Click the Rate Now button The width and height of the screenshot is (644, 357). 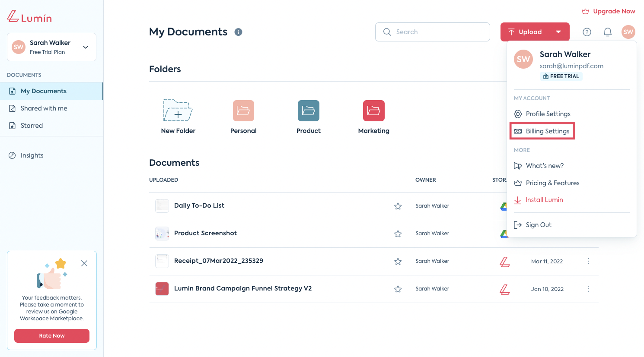[52, 336]
